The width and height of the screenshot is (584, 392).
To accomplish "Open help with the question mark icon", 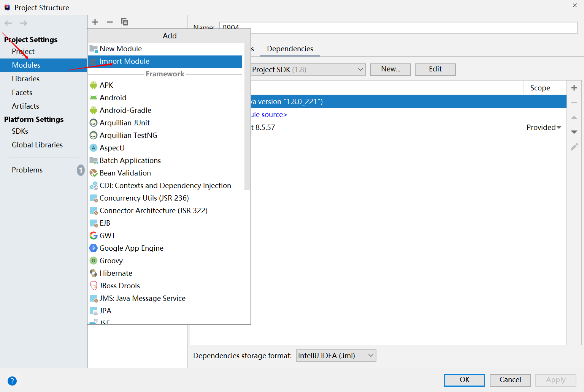I will point(12,381).
